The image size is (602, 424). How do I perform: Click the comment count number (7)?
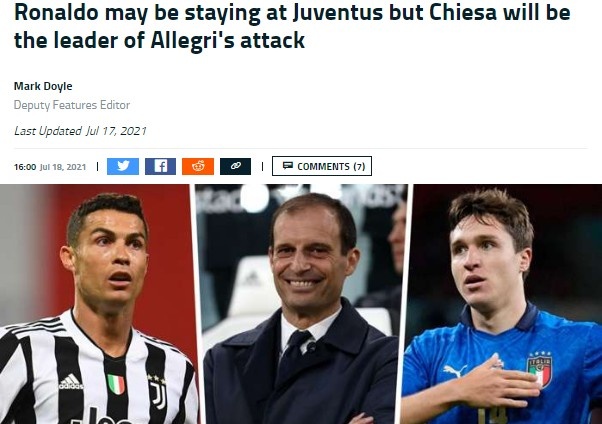(x=359, y=166)
